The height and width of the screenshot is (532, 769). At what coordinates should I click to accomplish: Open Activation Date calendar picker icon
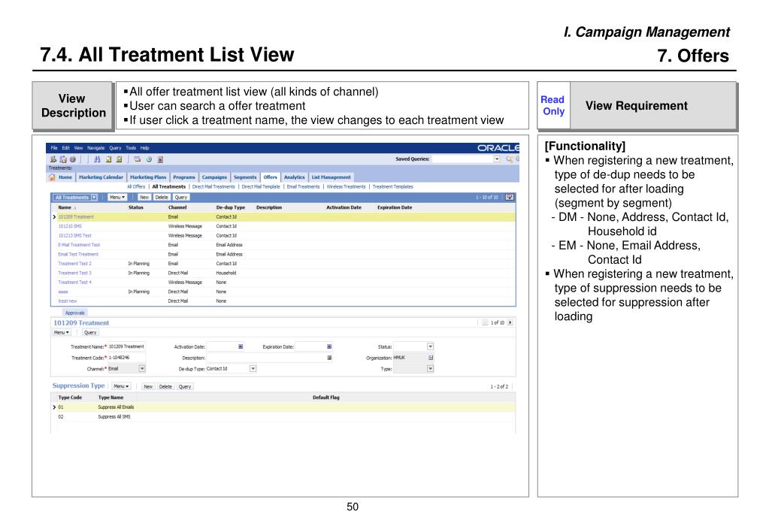click(241, 346)
